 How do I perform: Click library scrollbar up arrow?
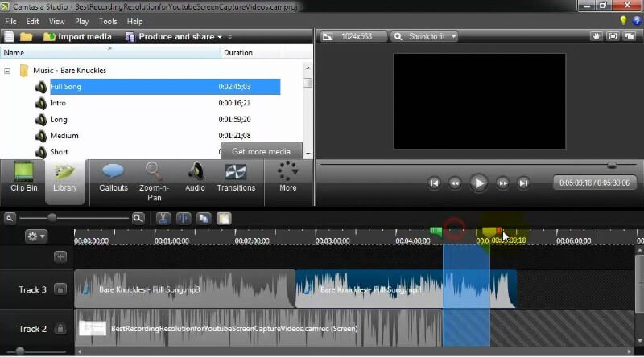(x=308, y=68)
